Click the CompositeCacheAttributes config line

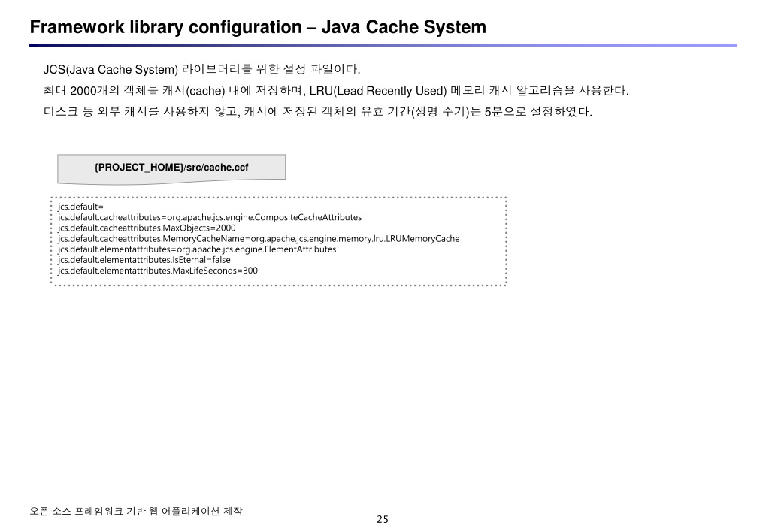[x=210, y=217]
